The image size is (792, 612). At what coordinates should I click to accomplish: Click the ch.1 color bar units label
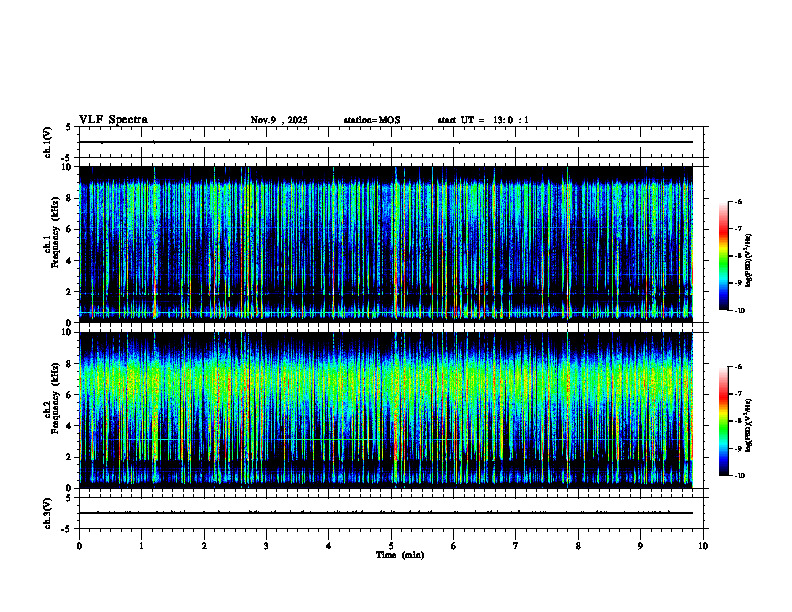click(748, 261)
